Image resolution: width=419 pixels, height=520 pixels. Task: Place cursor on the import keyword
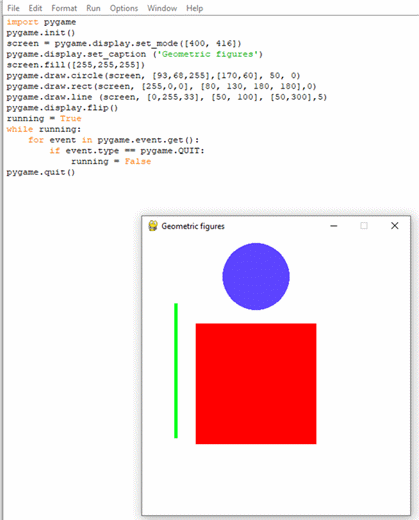[22, 22]
